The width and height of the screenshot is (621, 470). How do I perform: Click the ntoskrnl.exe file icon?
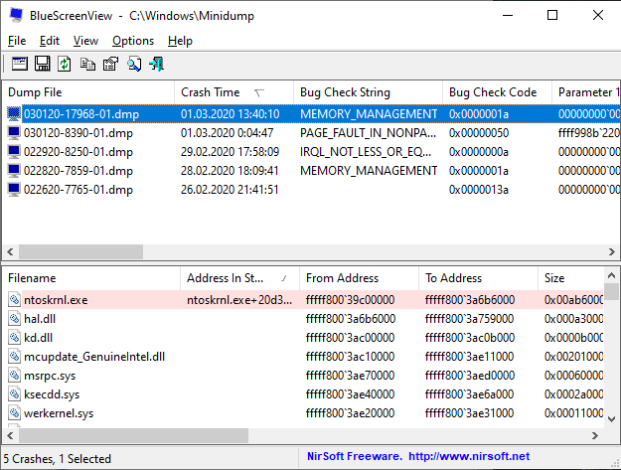pos(14,300)
